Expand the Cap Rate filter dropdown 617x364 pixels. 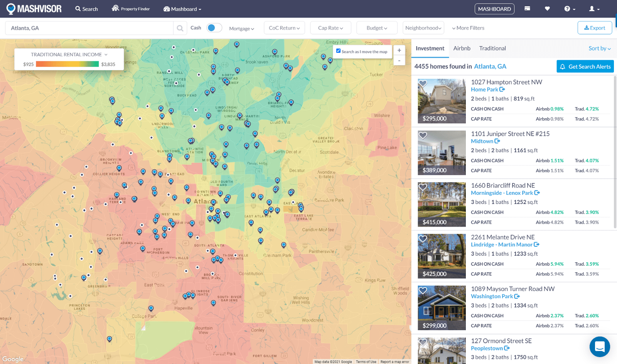pyautogui.click(x=330, y=28)
